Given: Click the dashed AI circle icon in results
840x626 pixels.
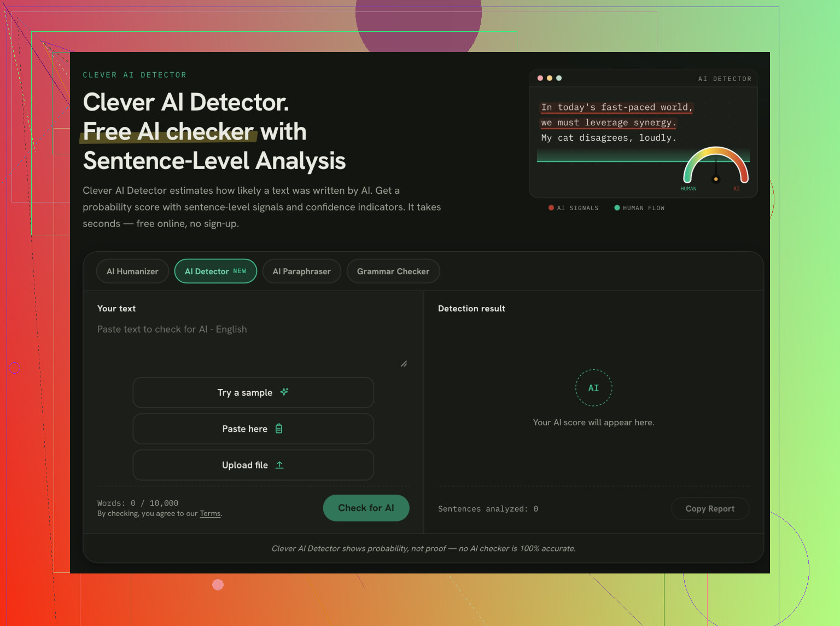Looking at the screenshot, I should pos(593,388).
